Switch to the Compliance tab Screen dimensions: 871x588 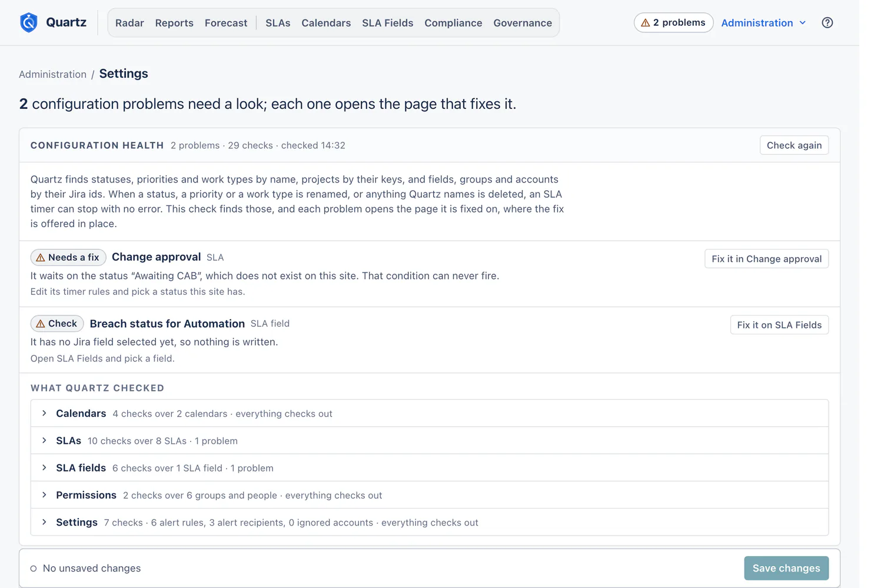453,23
